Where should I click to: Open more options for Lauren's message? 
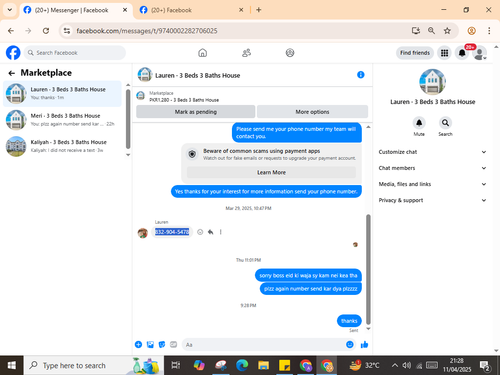point(220,232)
